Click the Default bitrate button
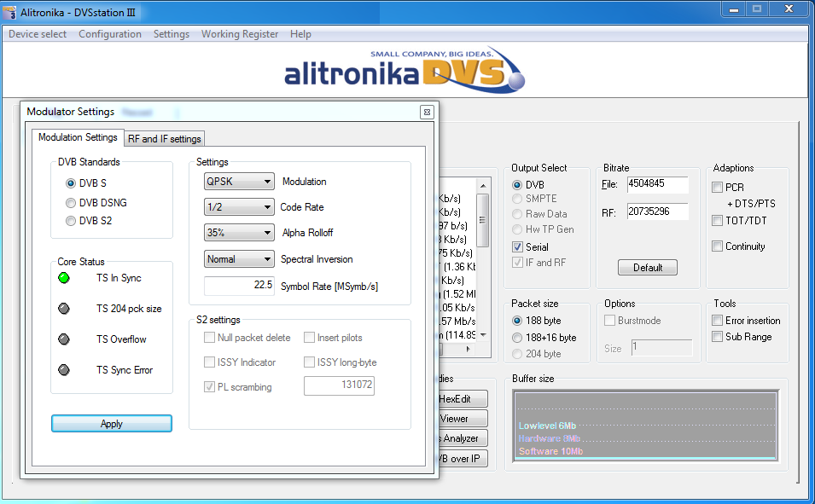The height and width of the screenshot is (504, 815). click(648, 268)
